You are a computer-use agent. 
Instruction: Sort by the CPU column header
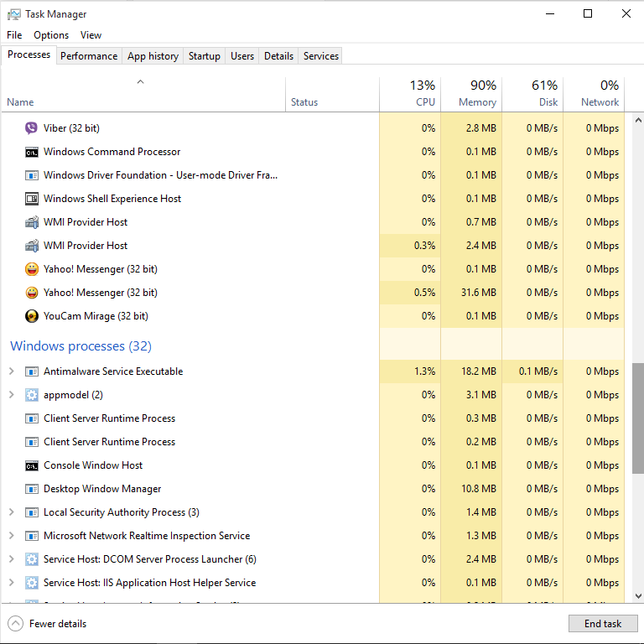pyautogui.click(x=410, y=94)
